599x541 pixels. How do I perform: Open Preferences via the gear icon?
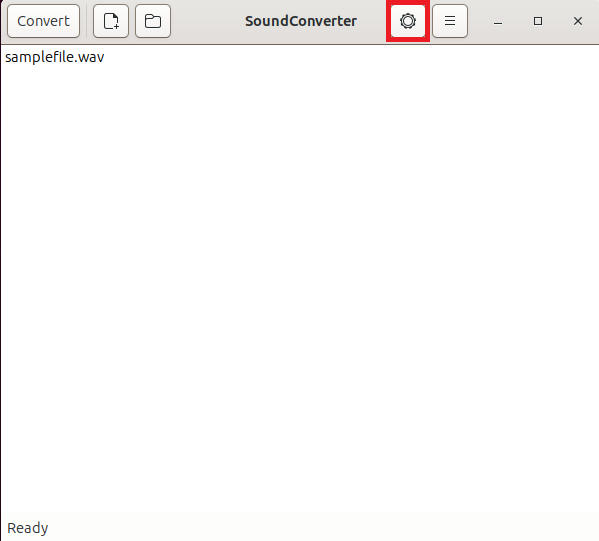click(408, 21)
